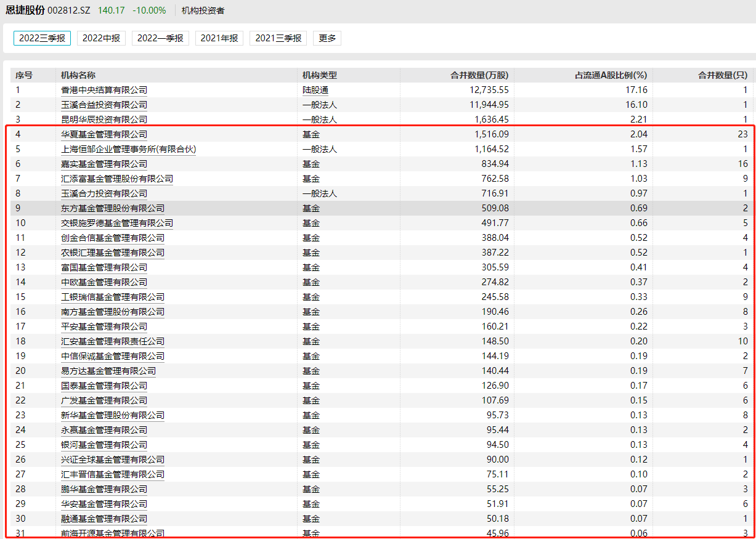Open 玉溪合力投资有限公司 link
Viewport: 756px width, 539px height.
click(104, 193)
